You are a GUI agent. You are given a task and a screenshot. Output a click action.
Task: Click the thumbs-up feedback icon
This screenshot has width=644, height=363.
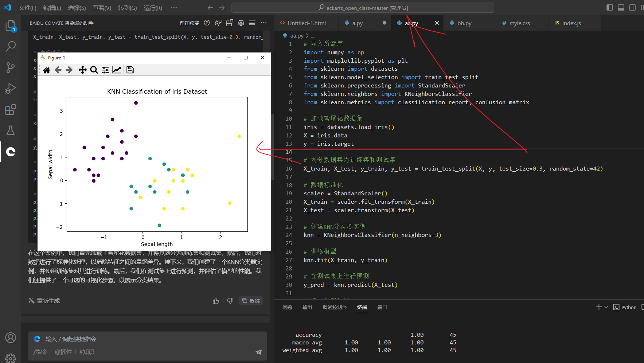tap(216, 301)
